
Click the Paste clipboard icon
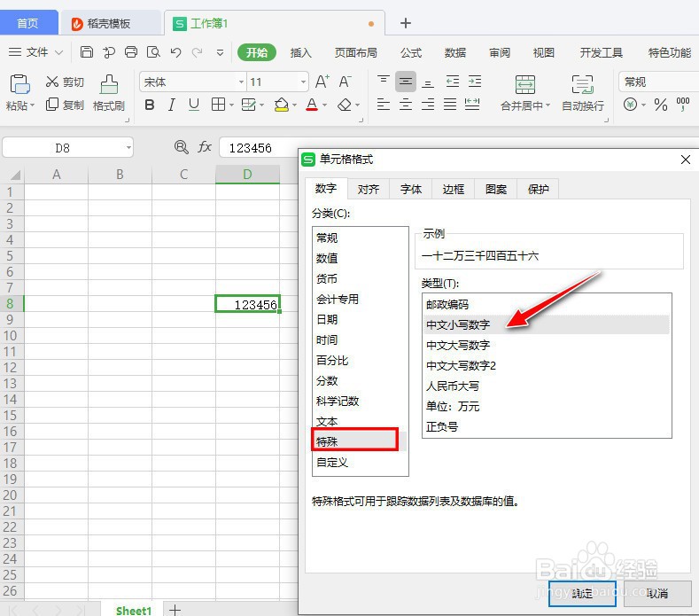point(19,84)
